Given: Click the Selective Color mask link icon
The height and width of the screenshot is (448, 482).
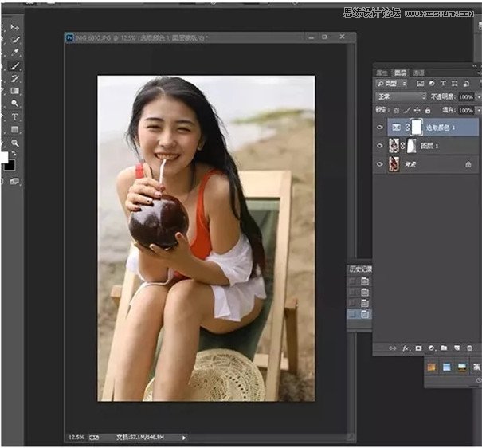Looking at the screenshot, I should click(x=407, y=127).
